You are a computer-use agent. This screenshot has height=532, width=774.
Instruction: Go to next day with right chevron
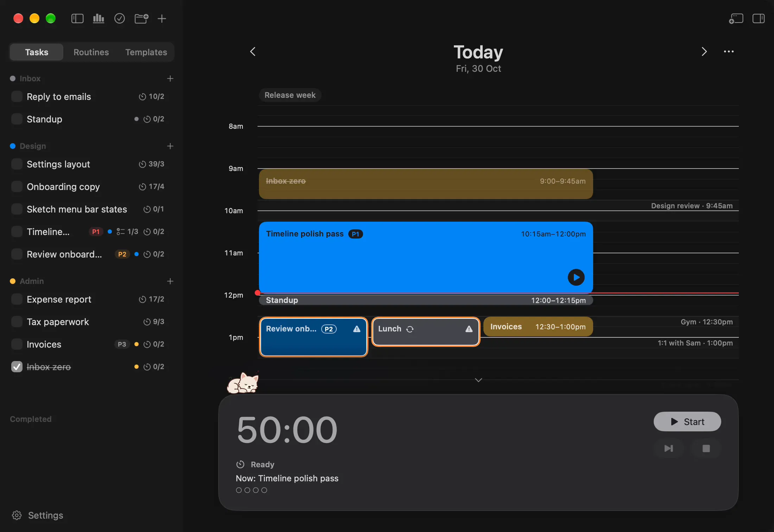pos(704,52)
